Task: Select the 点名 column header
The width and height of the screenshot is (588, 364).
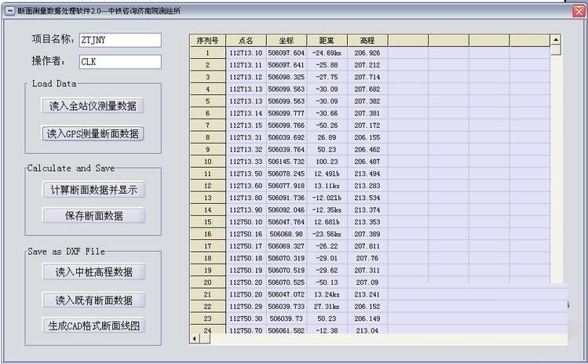Action: point(246,41)
